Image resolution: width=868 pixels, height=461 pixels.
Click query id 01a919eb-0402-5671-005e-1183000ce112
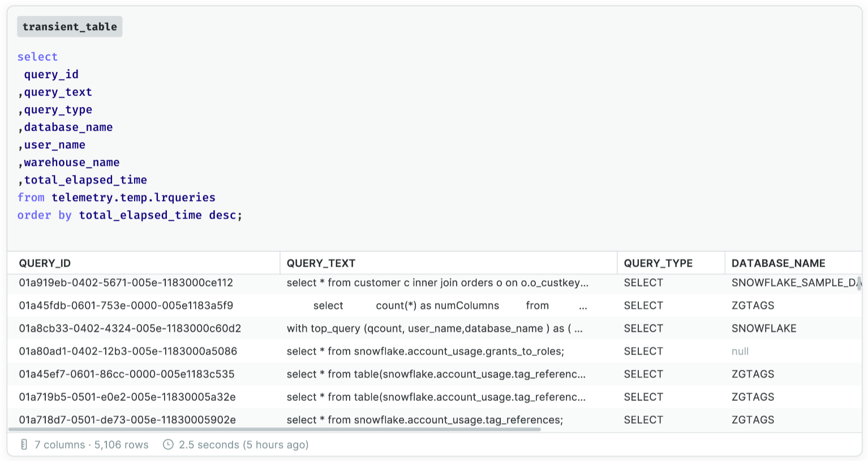[x=126, y=283]
